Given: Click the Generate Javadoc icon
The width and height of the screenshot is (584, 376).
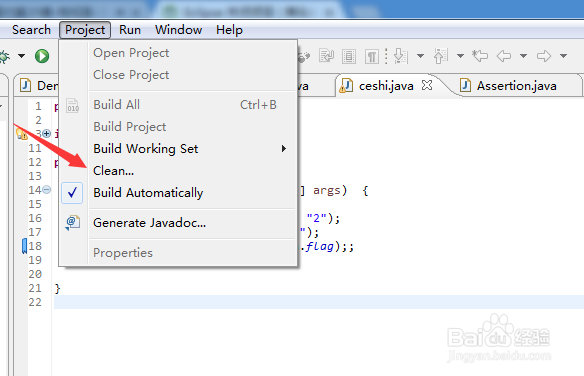Looking at the screenshot, I should click(x=73, y=223).
